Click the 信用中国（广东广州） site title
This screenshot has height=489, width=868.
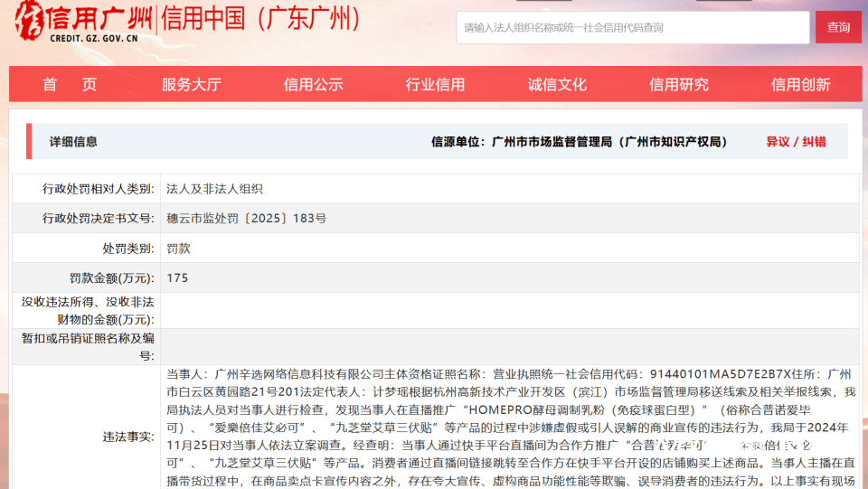tap(260, 19)
